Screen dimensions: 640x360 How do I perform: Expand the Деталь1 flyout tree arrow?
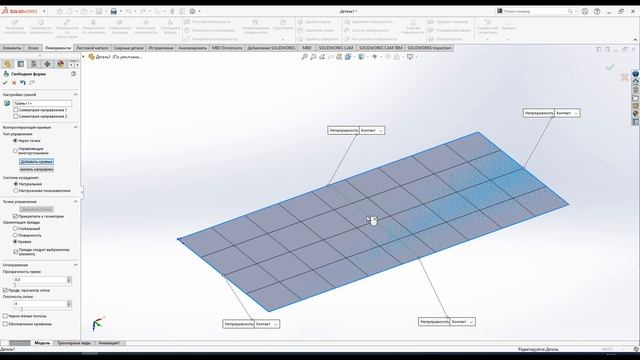[x=83, y=57]
